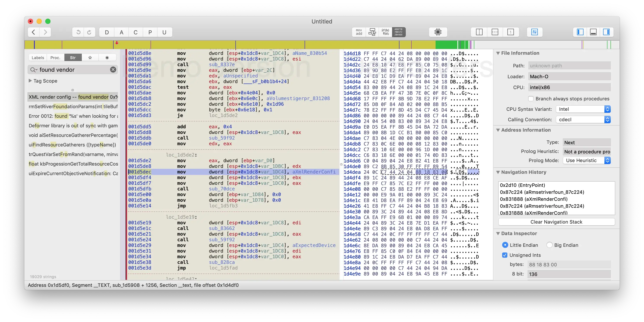Image resolution: width=644 pixels, height=322 pixels.
Task: Split the view horizontally
Action: click(x=495, y=32)
